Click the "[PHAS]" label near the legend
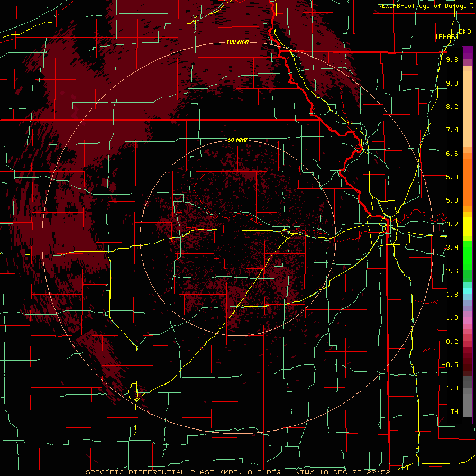Image resolution: width=476 pixels, height=476 pixels. pyautogui.click(x=447, y=36)
